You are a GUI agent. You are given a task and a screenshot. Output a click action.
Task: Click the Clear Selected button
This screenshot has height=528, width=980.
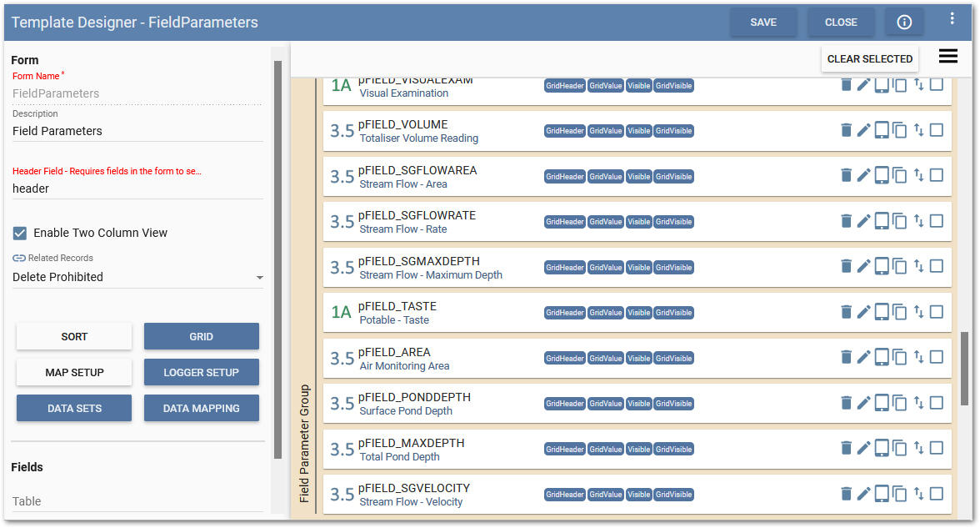[870, 58]
